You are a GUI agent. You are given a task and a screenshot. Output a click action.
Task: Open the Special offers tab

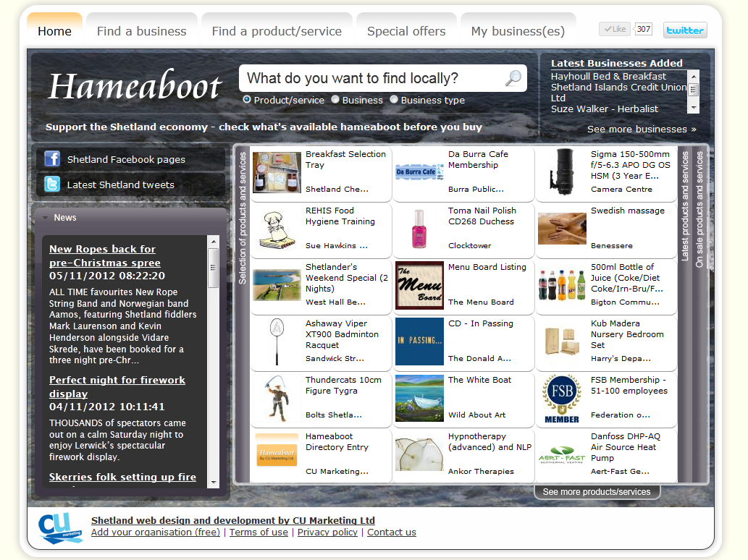(x=406, y=31)
